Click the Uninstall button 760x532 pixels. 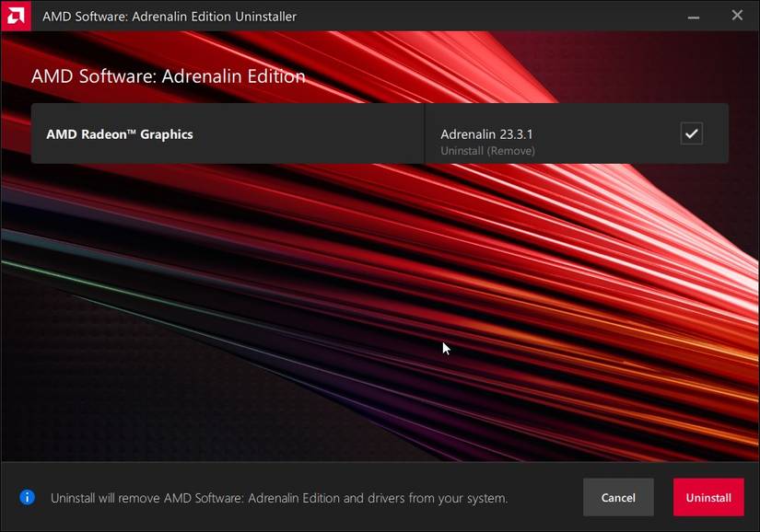707,497
